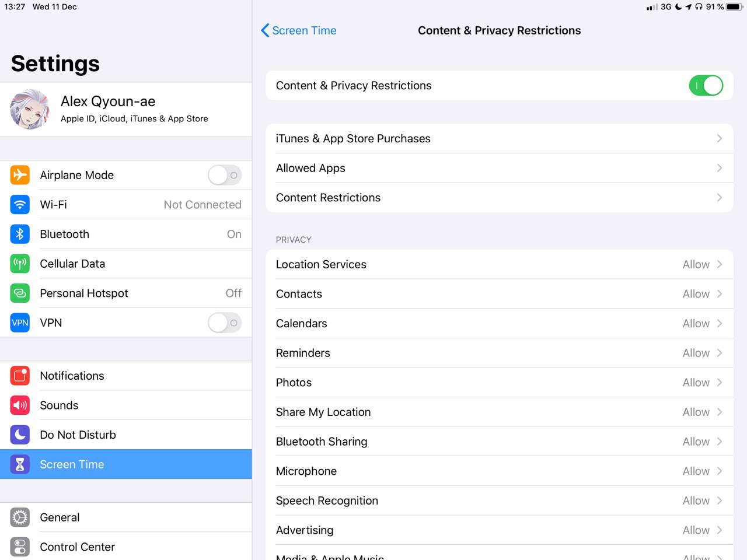Tap the Settings title heading
747x560 pixels.
tap(55, 64)
